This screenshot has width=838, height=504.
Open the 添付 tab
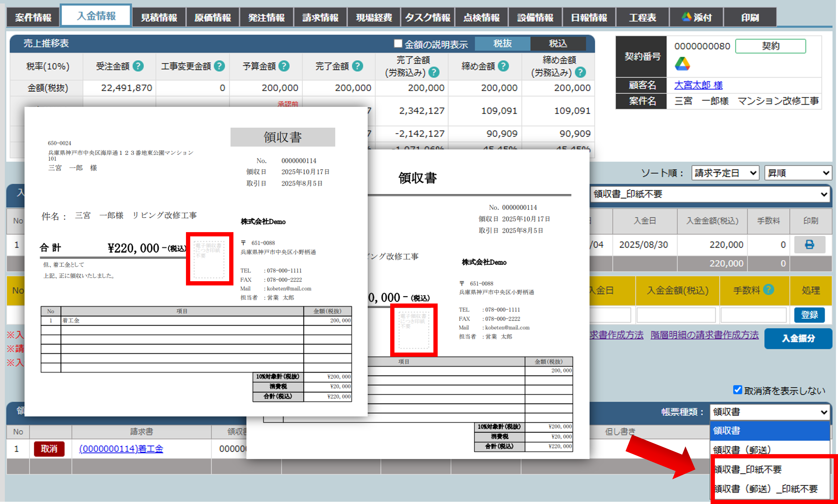696,17
